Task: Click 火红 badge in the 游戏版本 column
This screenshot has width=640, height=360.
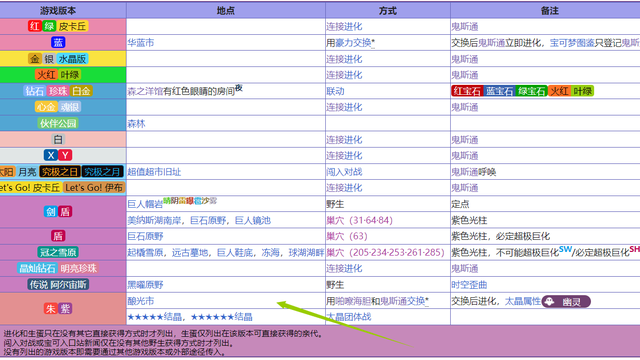Action: point(46,75)
